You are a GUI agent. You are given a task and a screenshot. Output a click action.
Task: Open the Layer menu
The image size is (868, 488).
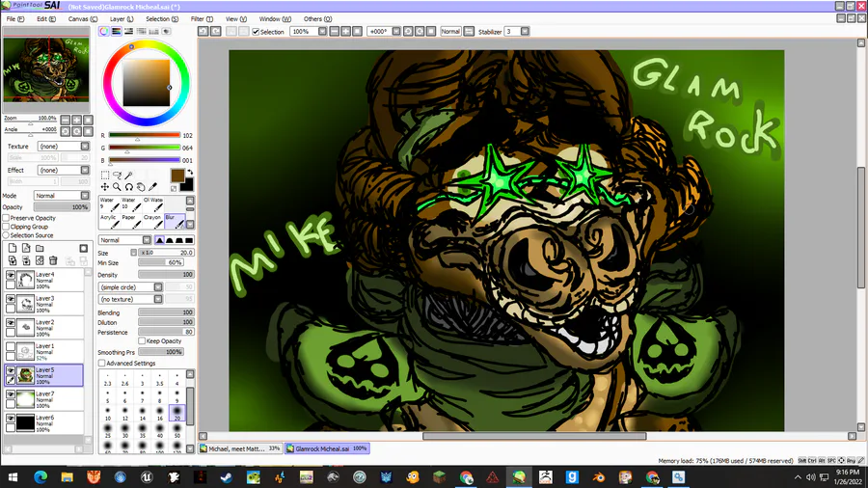tap(122, 19)
